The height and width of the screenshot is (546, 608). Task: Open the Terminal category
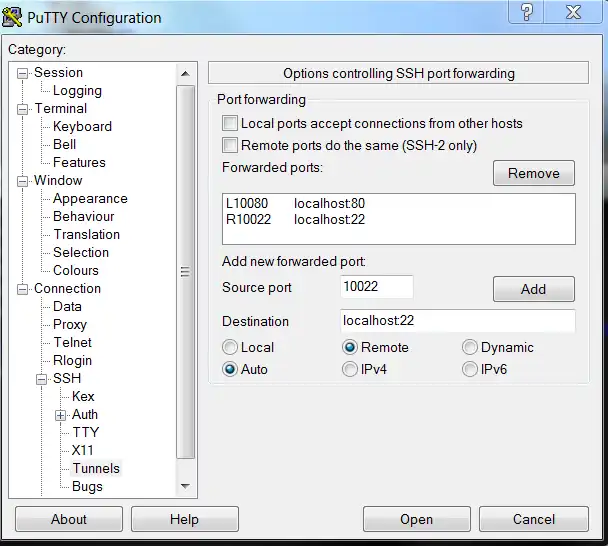(x=60, y=109)
